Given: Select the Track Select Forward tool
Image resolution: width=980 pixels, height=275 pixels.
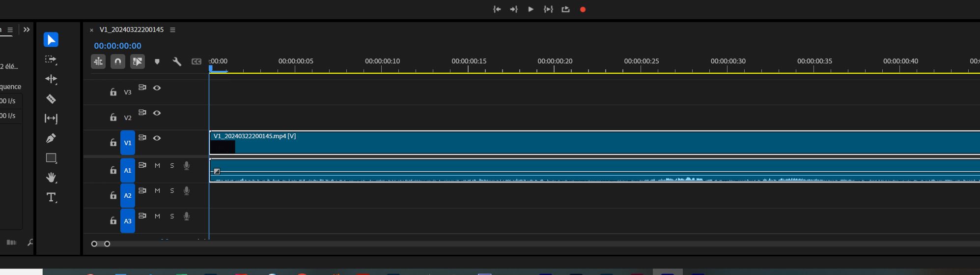Looking at the screenshot, I should pyautogui.click(x=51, y=60).
